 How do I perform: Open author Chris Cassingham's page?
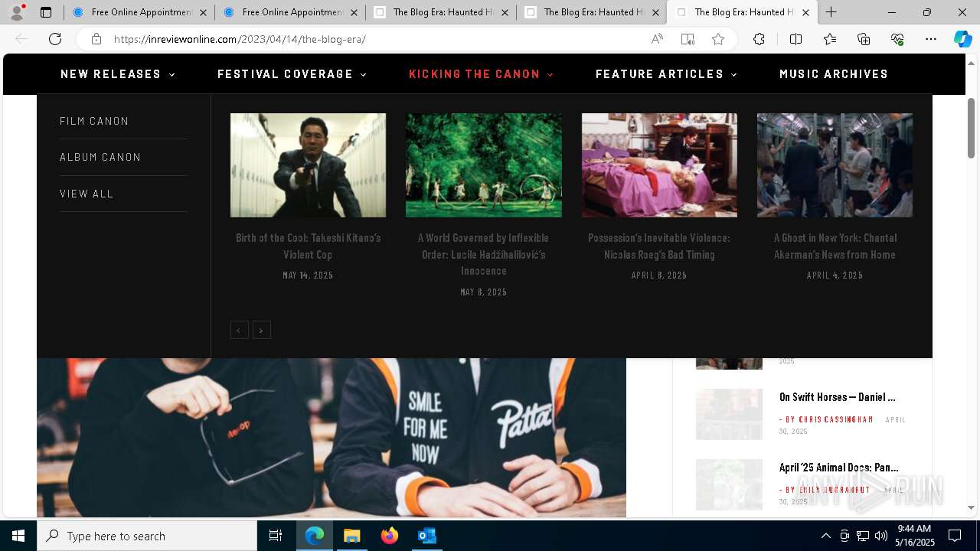[x=836, y=419]
